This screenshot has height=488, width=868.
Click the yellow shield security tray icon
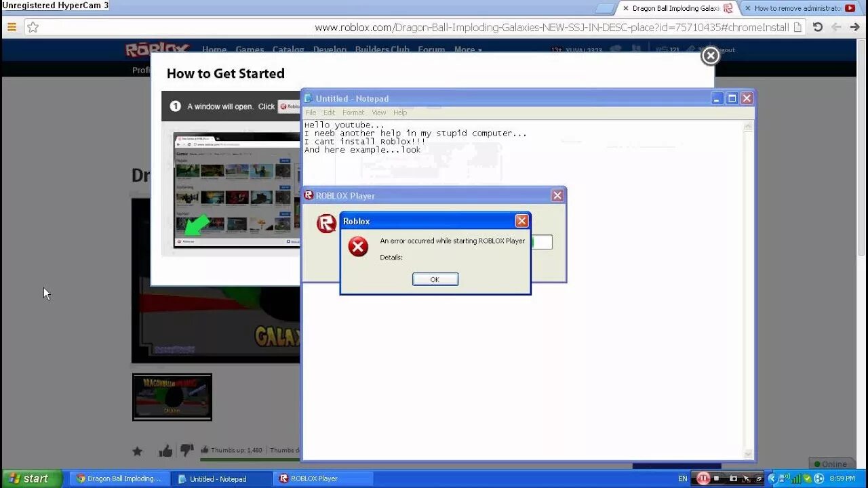pyautogui.click(x=807, y=479)
